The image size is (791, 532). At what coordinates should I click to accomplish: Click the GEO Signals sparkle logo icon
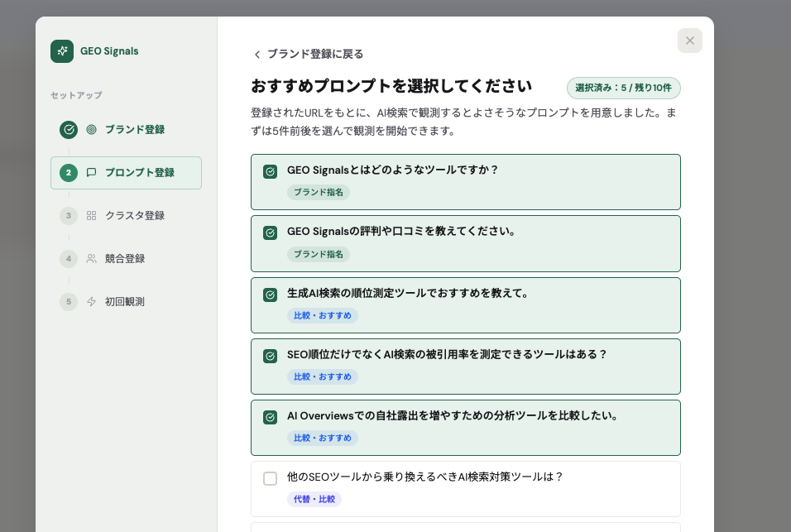62,51
